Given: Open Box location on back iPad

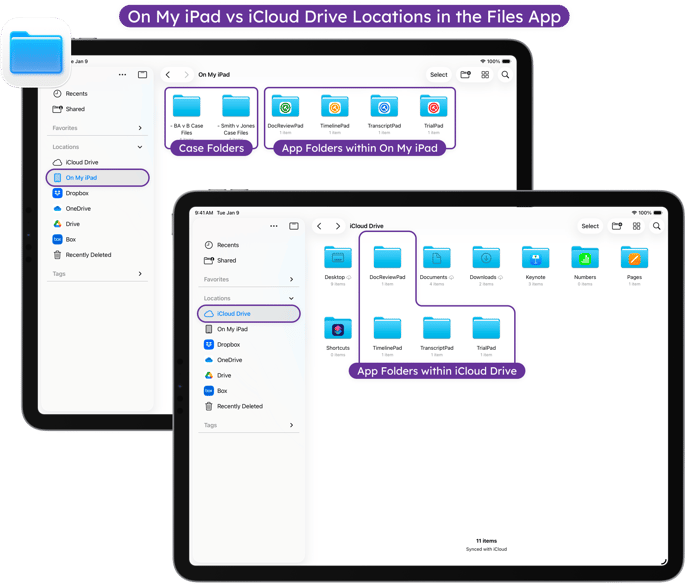Looking at the screenshot, I should (x=64, y=240).
